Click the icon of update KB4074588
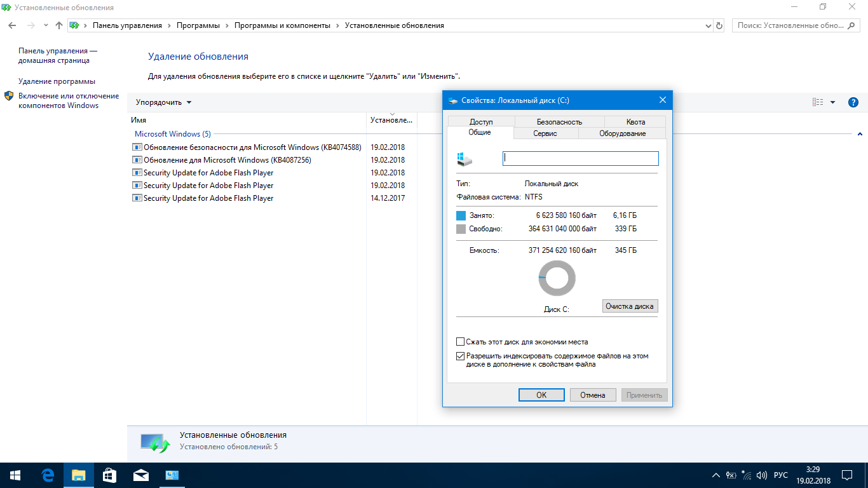This screenshot has width=868, height=488. 137,147
